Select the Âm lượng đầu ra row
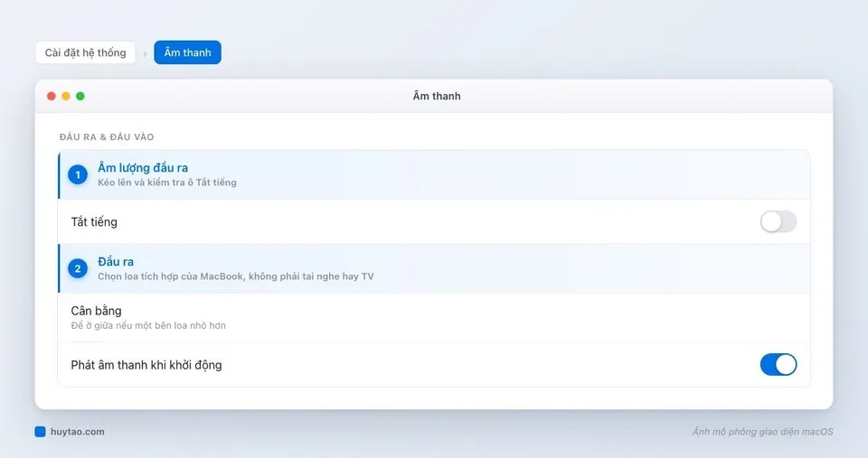This screenshot has width=868, height=458. tap(434, 174)
